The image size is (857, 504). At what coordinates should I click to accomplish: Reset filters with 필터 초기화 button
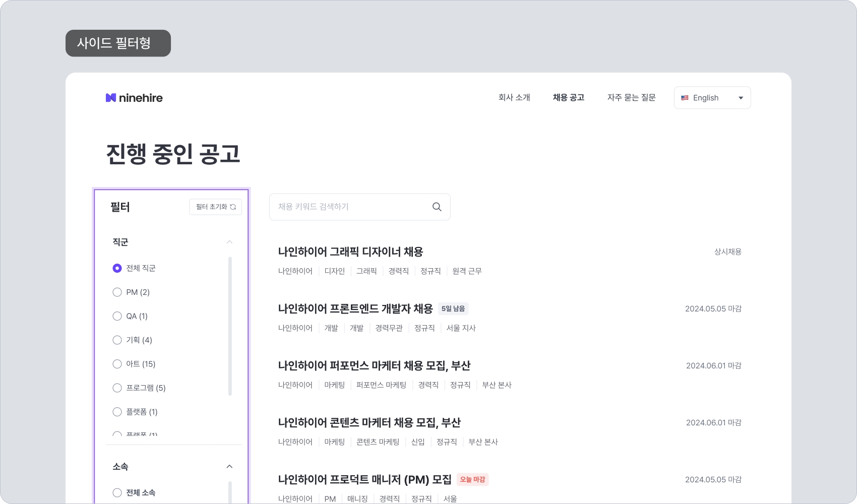coord(215,207)
